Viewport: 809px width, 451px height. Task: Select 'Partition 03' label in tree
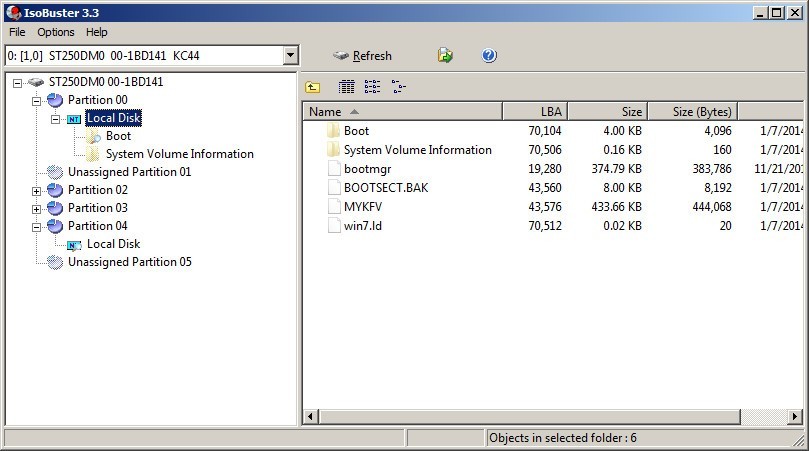pos(98,208)
